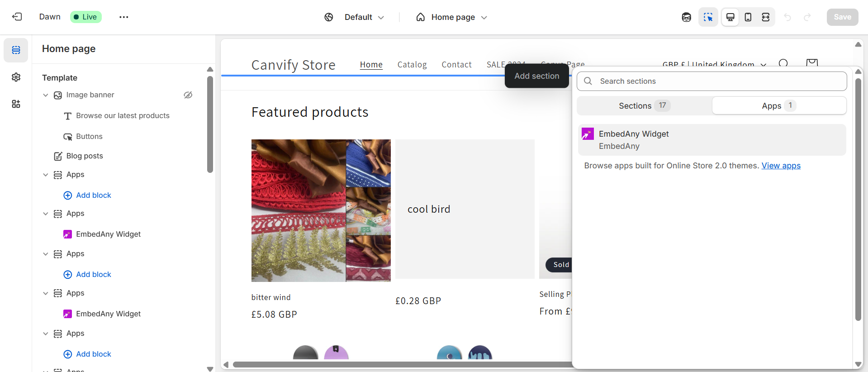Click the Live status badge
Screen dimensions: 868x372
pos(85,17)
